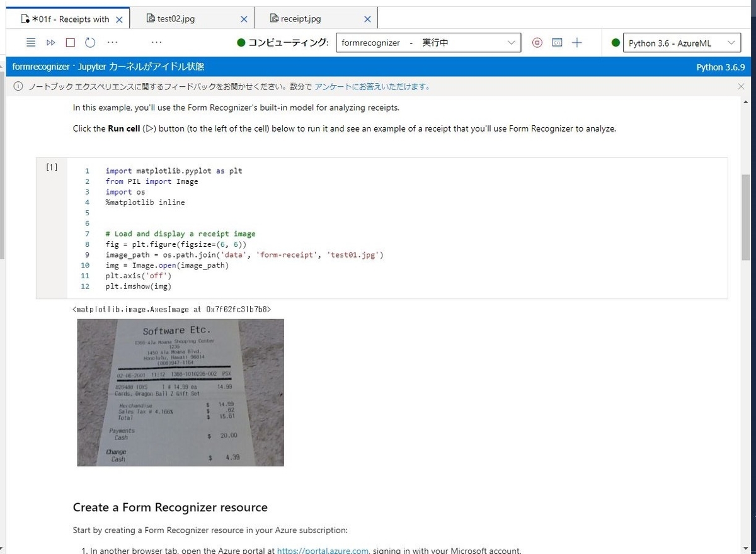
Task: Click the Python 3.6.9 status text
Action: [721, 67]
